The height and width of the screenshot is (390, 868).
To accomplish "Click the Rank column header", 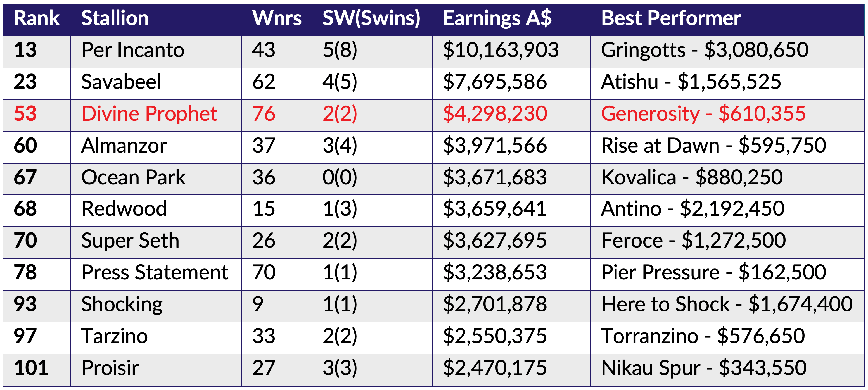I will pos(37,18).
